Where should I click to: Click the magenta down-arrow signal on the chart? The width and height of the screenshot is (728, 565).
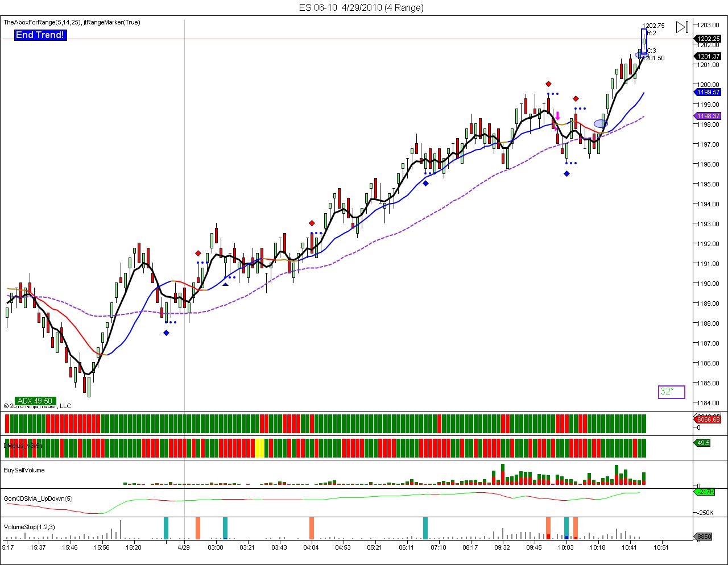[558, 116]
